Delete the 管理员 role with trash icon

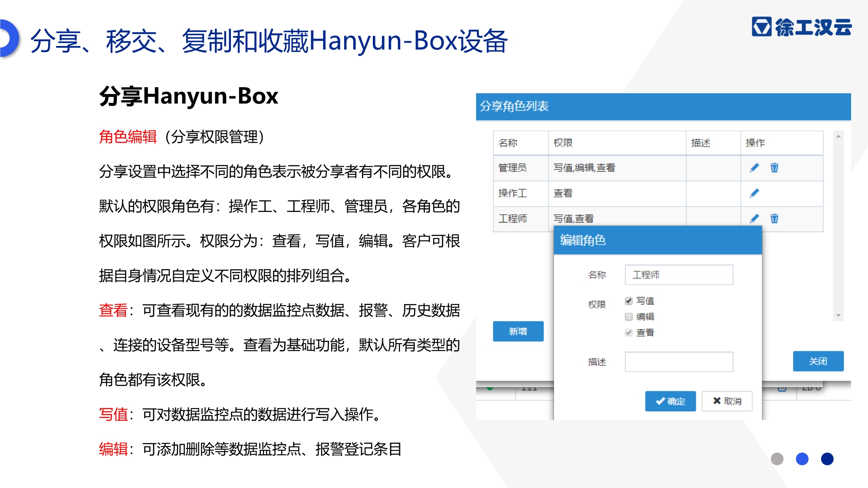[774, 168]
